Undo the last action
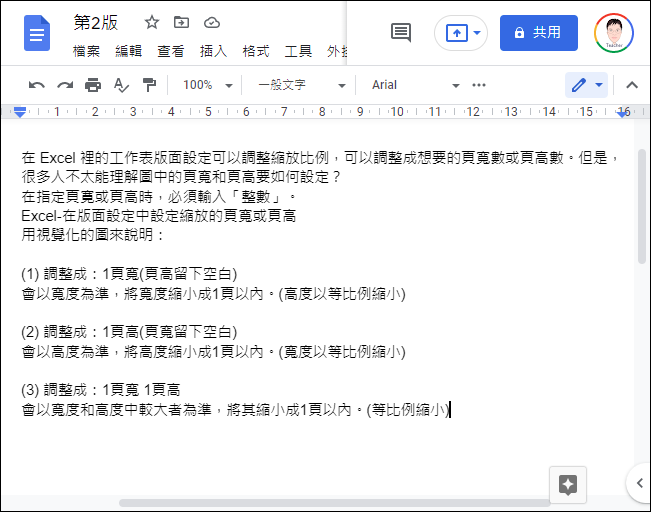 click(x=37, y=85)
